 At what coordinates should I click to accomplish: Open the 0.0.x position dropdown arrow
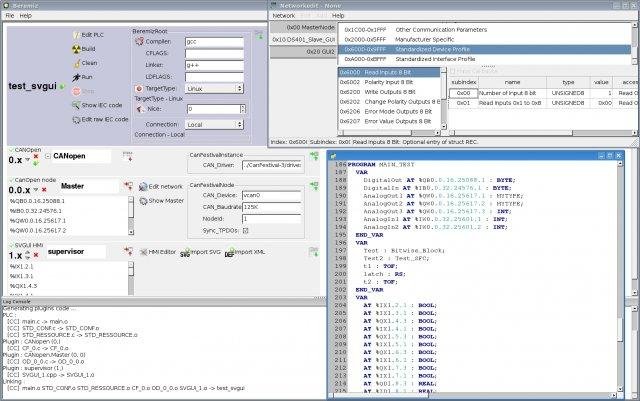click(x=36, y=190)
